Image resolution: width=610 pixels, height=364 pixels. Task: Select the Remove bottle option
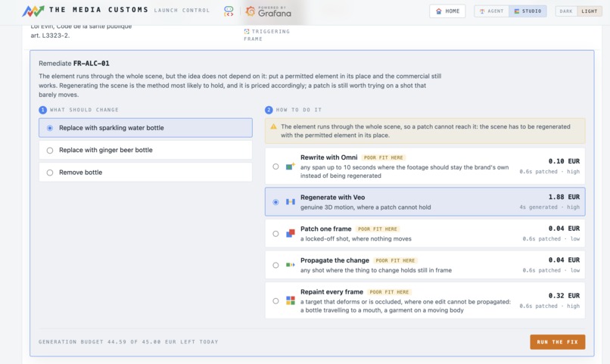[x=145, y=173]
